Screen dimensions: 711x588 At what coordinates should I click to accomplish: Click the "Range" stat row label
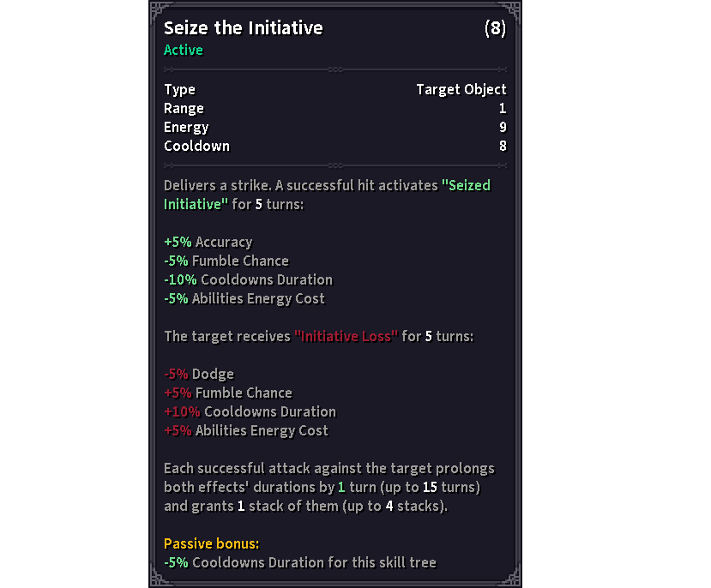(x=184, y=108)
